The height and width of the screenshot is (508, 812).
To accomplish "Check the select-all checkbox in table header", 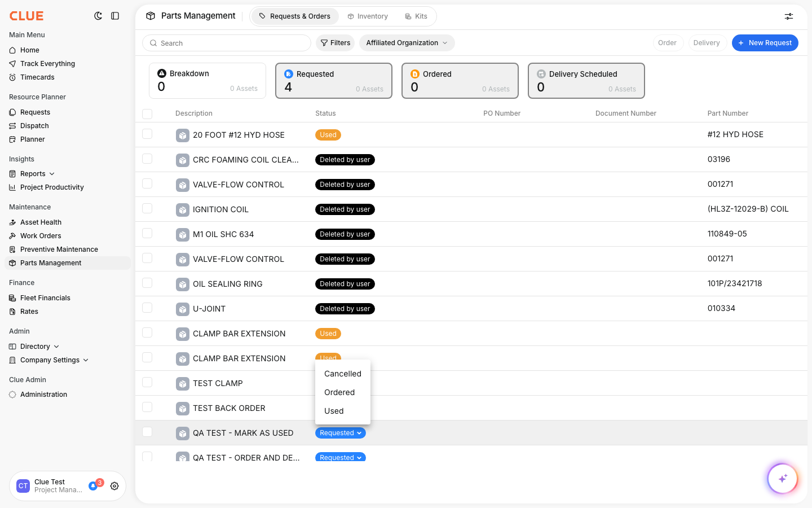I will (x=147, y=113).
